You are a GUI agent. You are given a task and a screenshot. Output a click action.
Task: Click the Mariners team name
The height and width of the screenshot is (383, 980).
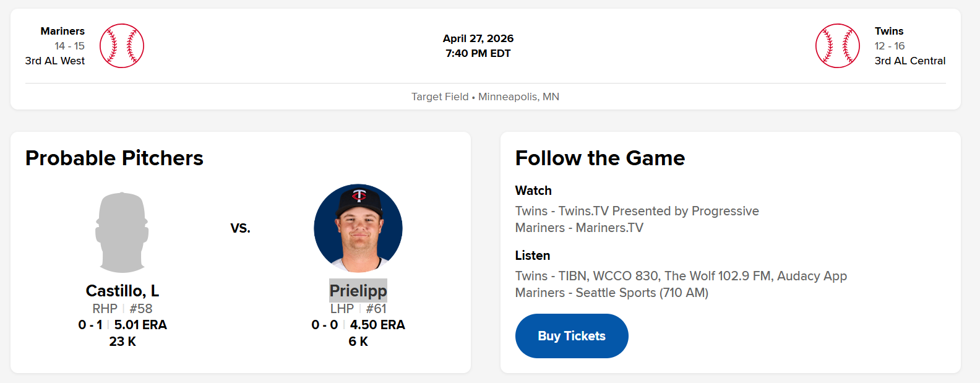(62, 31)
